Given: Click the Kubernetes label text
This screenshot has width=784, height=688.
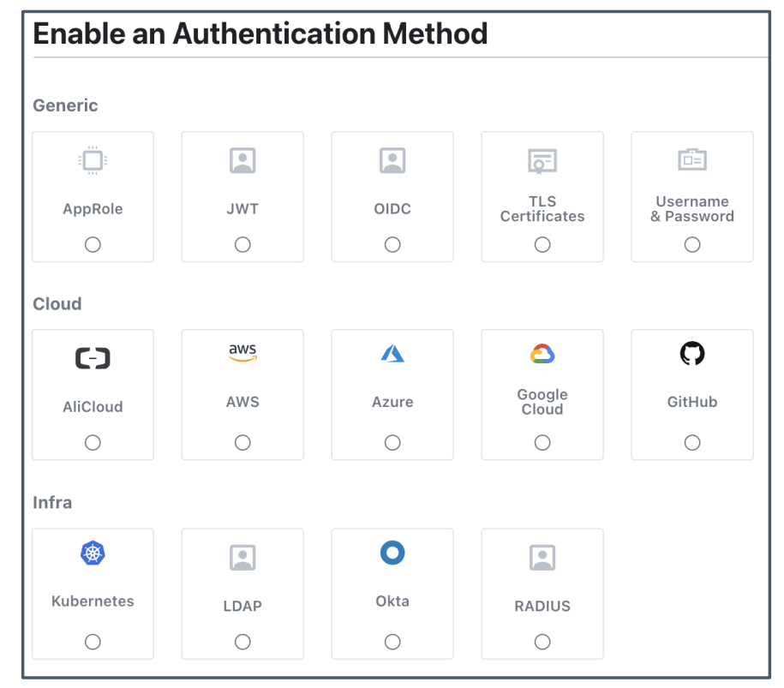Looking at the screenshot, I should 93,601.
